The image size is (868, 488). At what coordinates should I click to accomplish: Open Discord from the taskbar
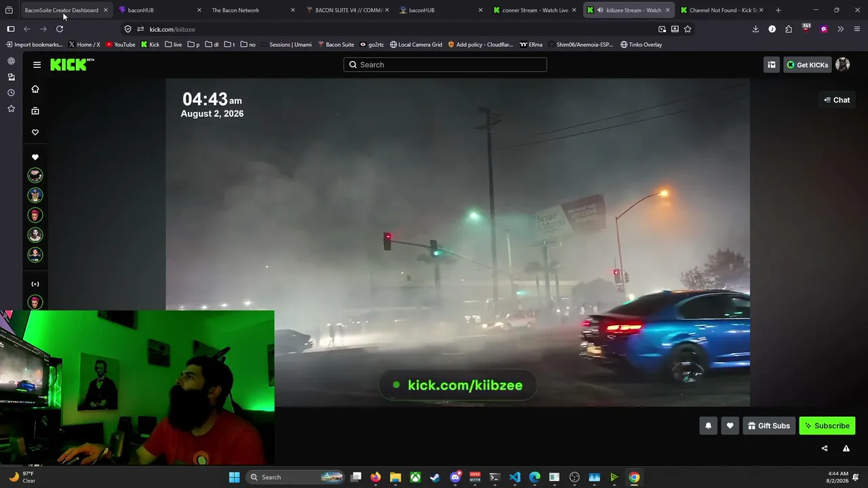click(x=455, y=477)
